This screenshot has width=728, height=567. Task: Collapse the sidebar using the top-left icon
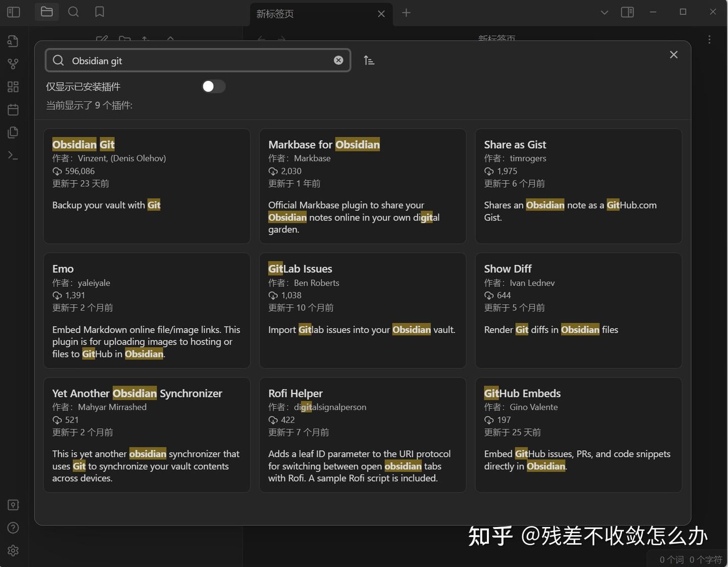(13, 12)
